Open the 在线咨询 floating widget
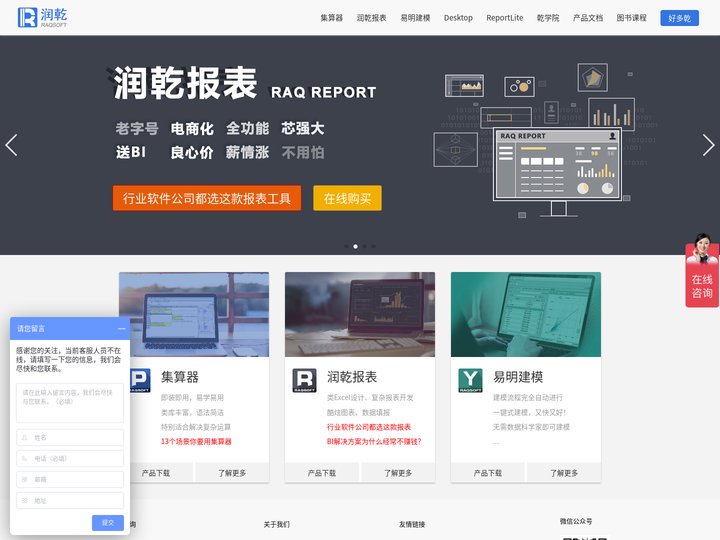Image resolution: width=720 pixels, height=540 pixels. [702, 271]
